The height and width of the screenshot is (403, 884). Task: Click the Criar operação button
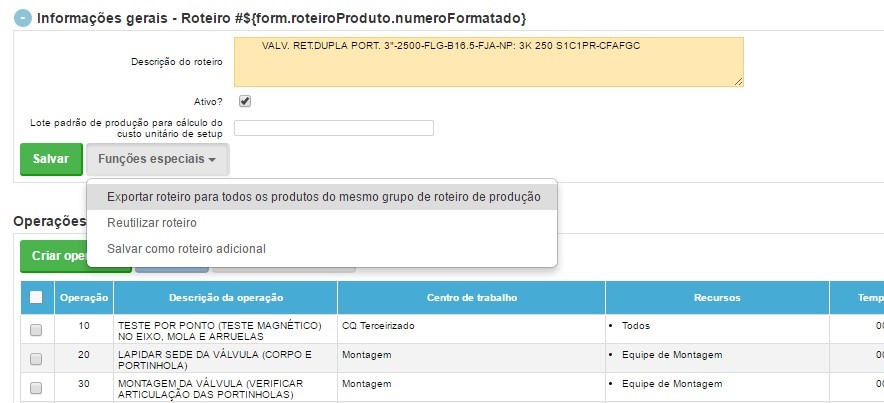click(54, 256)
